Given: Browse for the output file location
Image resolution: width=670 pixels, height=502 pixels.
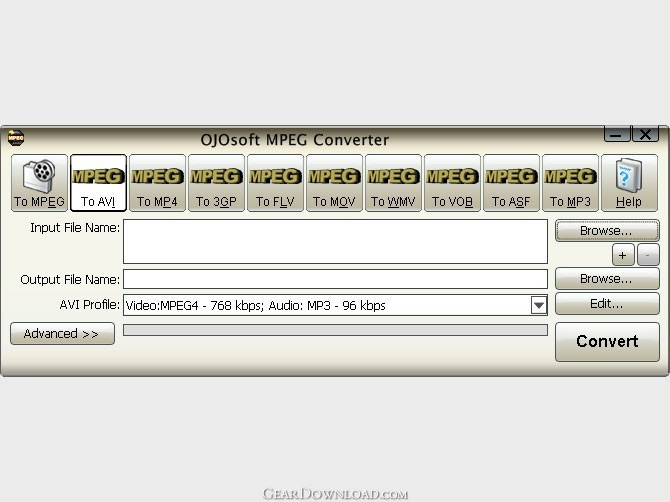Looking at the screenshot, I should tap(607, 279).
